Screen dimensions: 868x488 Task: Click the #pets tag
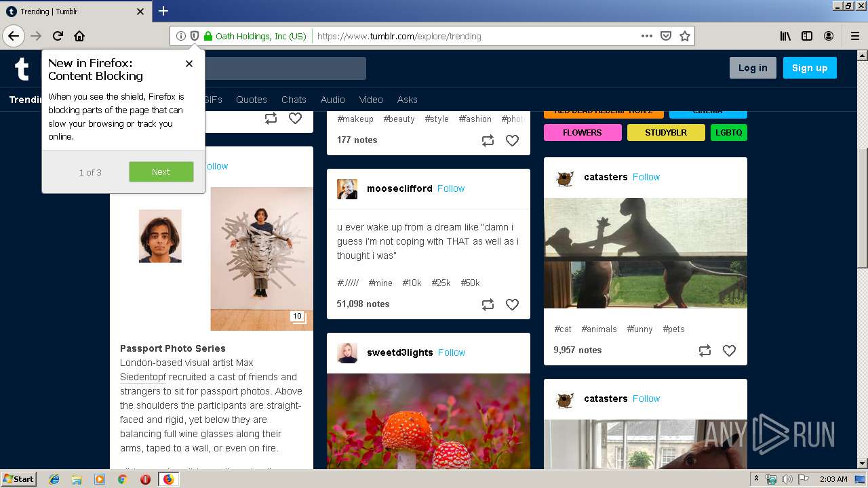click(x=673, y=329)
